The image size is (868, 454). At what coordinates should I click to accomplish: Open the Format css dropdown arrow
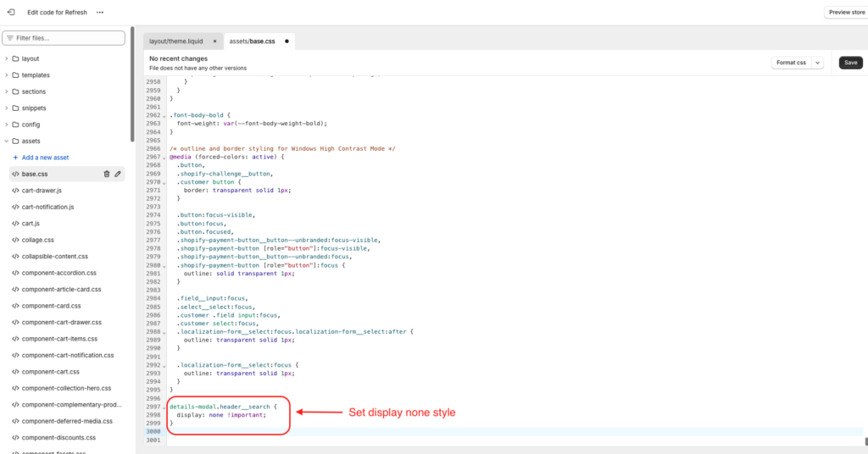pos(818,63)
